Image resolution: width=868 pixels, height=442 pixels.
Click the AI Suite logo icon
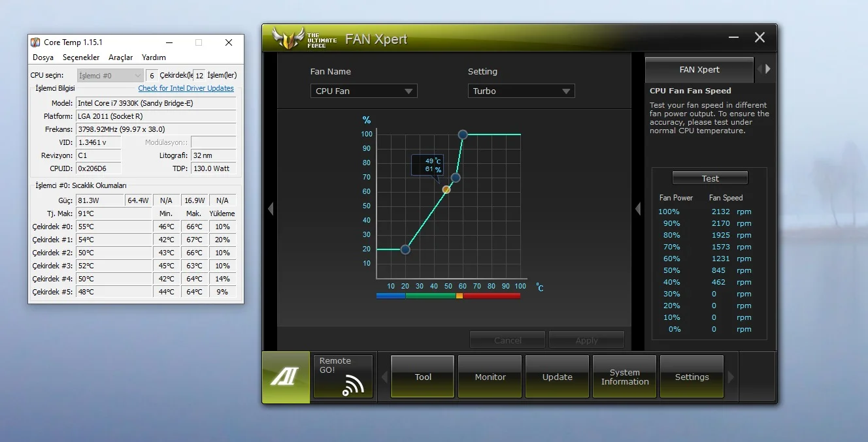pos(286,377)
